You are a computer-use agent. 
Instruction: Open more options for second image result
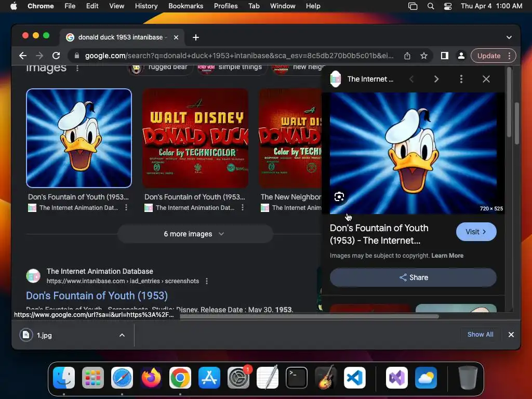pos(243,207)
